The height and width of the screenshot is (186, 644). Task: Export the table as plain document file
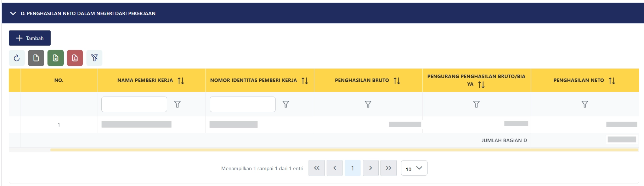pyautogui.click(x=36, y=58)
